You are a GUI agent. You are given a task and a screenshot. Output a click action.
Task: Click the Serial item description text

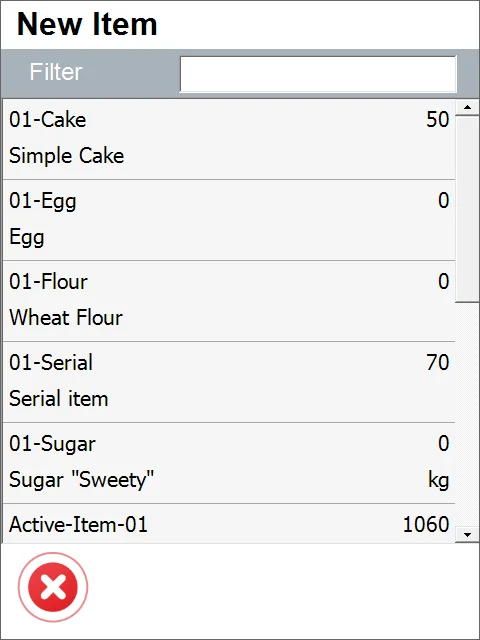click(x=58, y=399)
